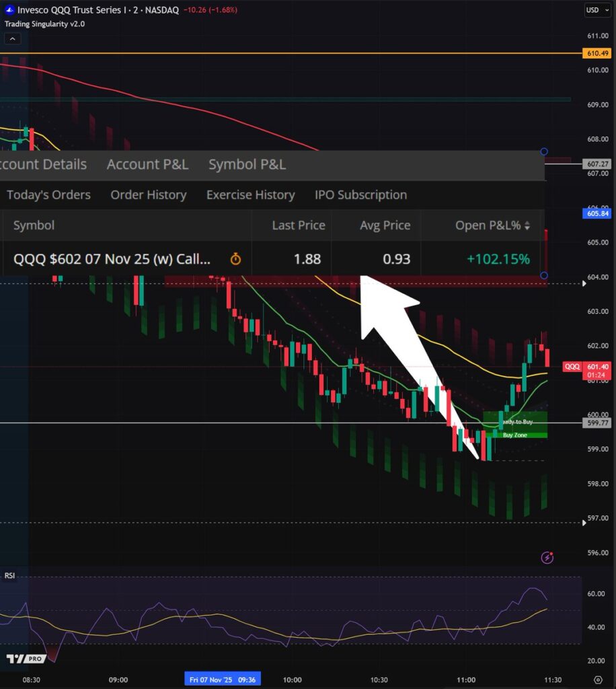This screenshot has width=616, height=689.
Task: Open the USD currency dropdown
Action: (592, 10)
